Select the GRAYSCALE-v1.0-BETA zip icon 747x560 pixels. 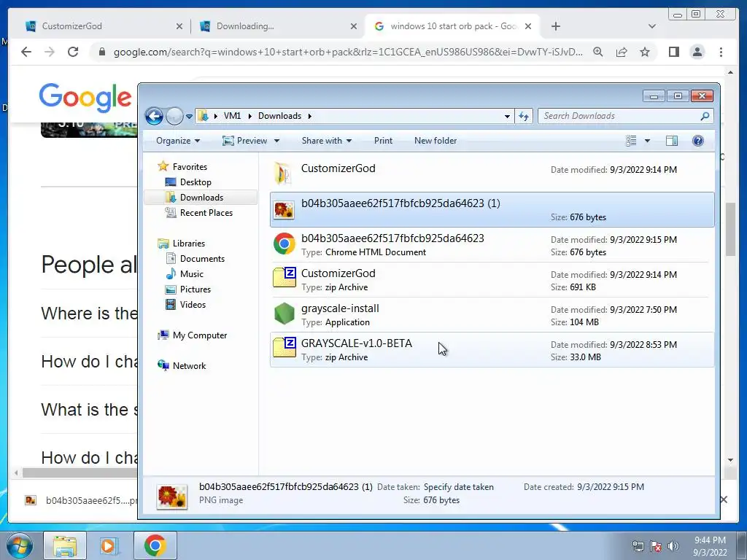pos(285,348)
